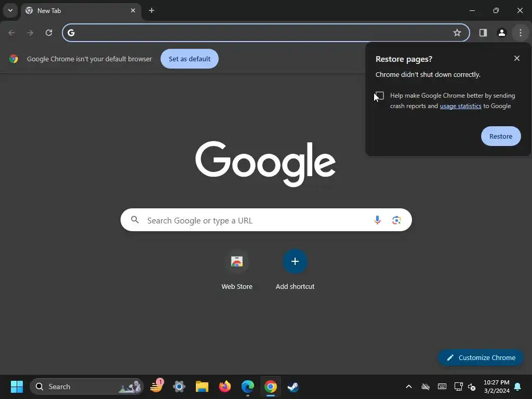This screenshot has width=532, height=399.
Task: Bookmark this tab with star icon
Action: pos(457,33)
